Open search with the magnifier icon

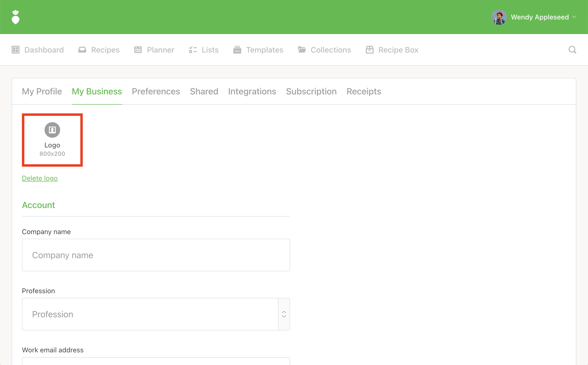point(572,50)
